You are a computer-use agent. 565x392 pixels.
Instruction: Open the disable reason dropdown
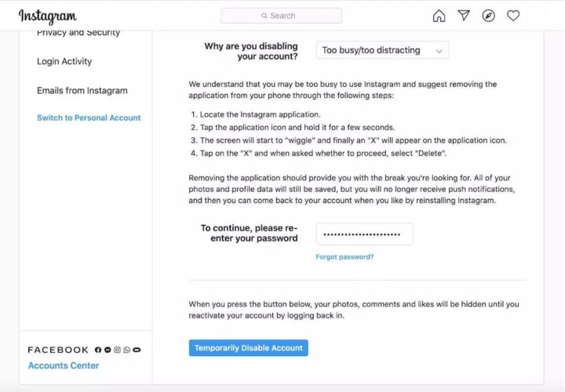coord(382,50)
